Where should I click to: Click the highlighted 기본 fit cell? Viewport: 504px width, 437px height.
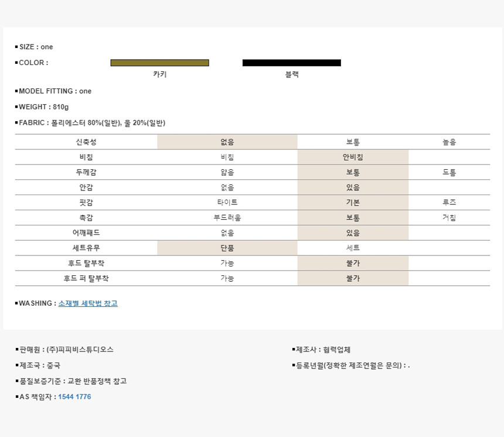(x=353, y=203)
